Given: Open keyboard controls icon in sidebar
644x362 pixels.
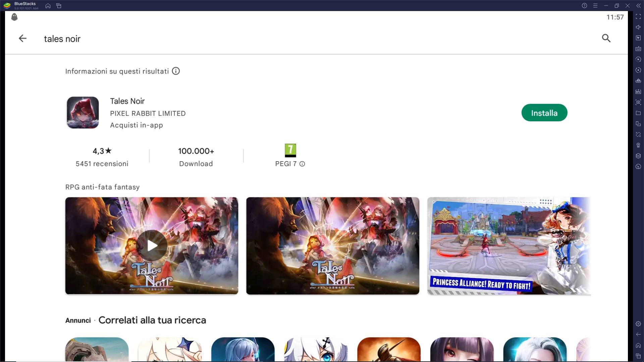Looking at the screenshot, I should [638, 49].
